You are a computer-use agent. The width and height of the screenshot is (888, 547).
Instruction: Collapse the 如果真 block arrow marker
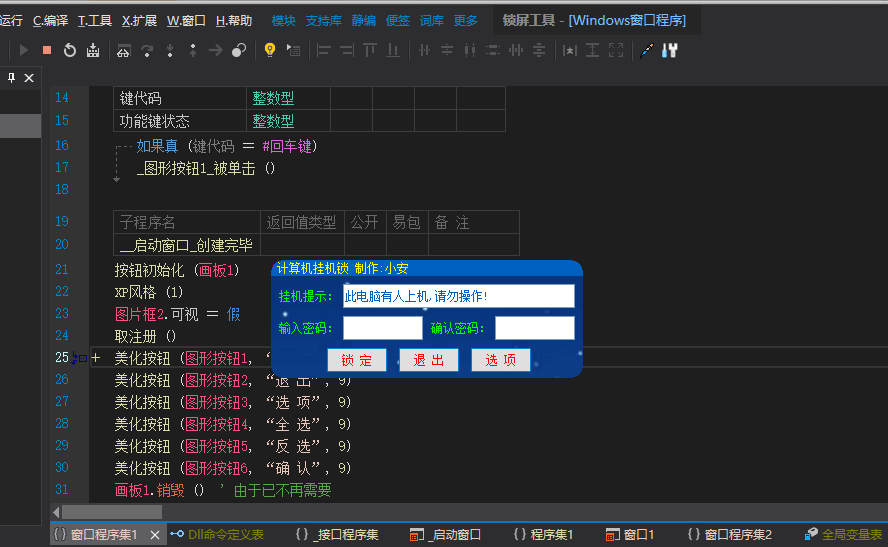(117, 180)
